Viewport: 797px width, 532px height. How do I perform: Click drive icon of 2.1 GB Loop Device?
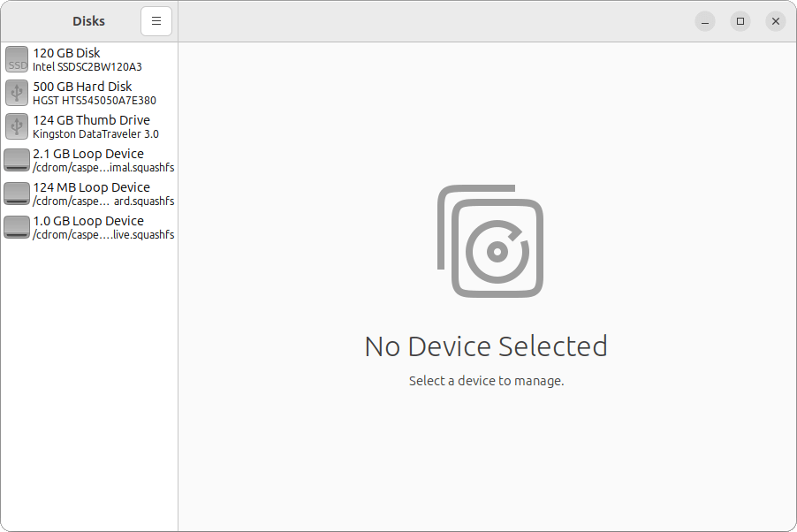tap(17, 160)
